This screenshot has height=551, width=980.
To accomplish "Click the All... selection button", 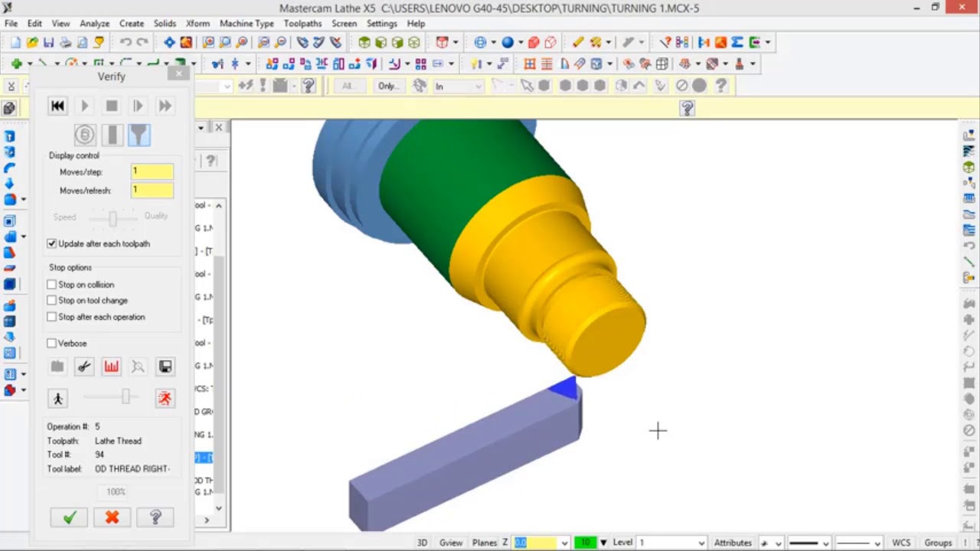I will click(x=348, y=86).
